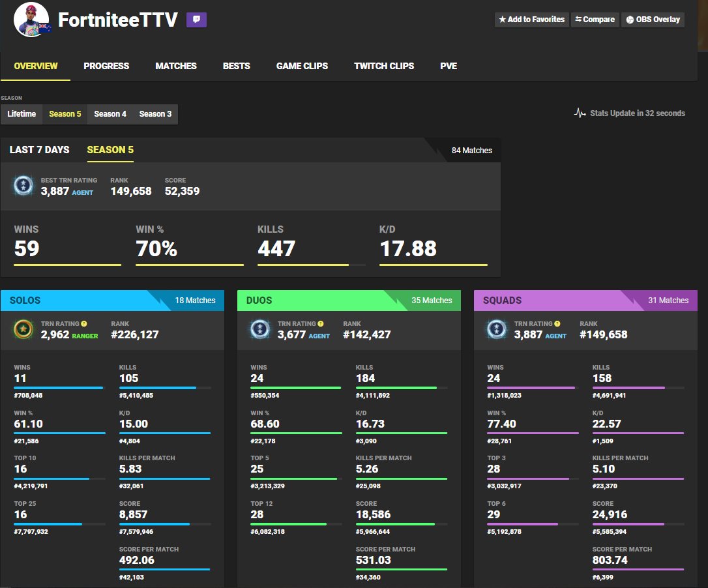Click Squads rank #149,658
Screen dimensions: 708x588
(x=603, y=334)
